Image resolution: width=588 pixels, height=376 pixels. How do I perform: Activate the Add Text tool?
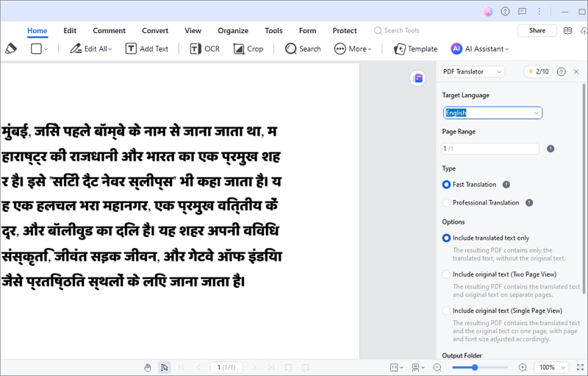146,49
